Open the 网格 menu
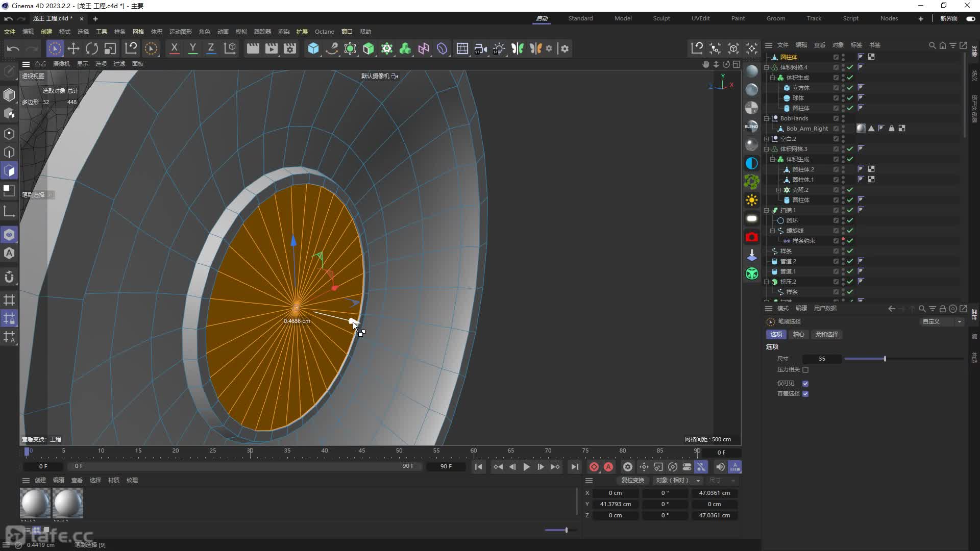This screenshot has height=551, width=980. 138,32
